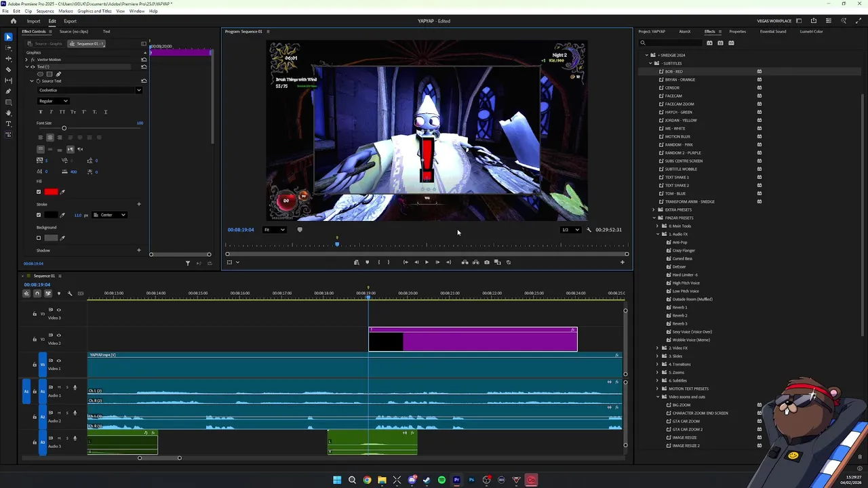Click the program monitor button editor plus
Viewport: 868px width, 488px height.
coord(623,262)
